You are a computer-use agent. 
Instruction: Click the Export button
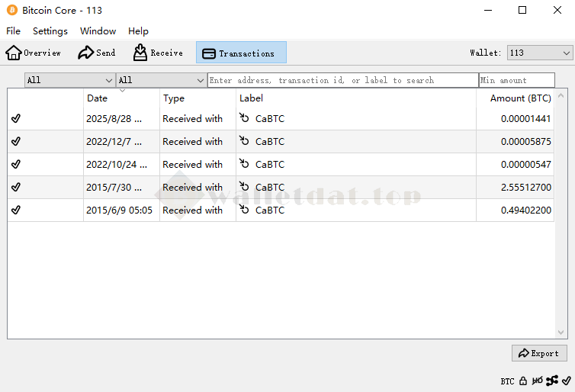tap(539, 353)
